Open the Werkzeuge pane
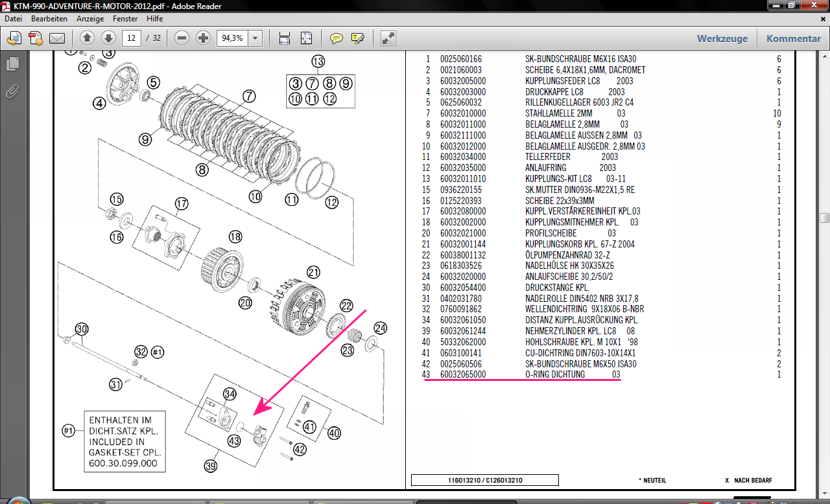This screenshot has height=504, width=830. [722, 38]
